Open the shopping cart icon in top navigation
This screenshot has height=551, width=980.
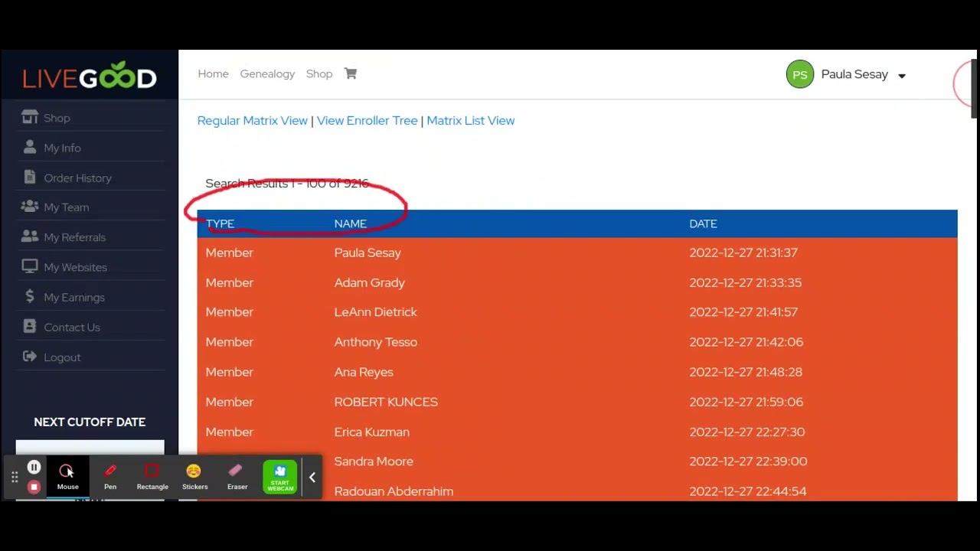pyautogui.click(x=351, y=73)
